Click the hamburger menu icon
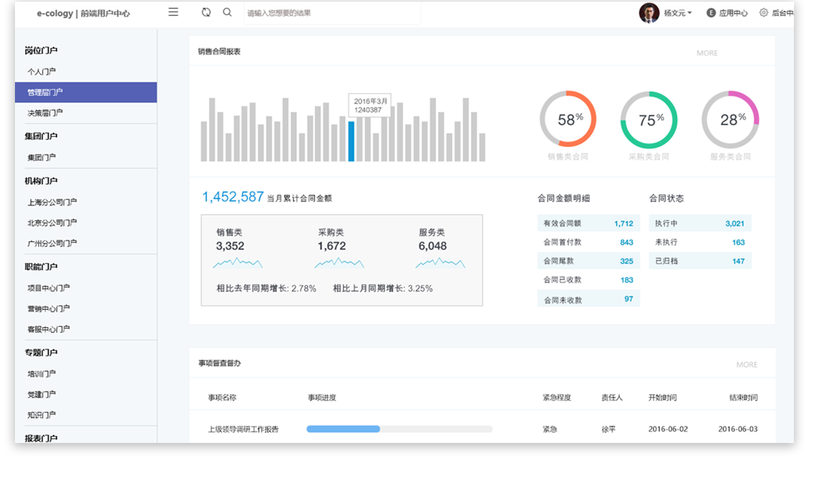Viewport: 821px width, 504px height. pos(173,12)
